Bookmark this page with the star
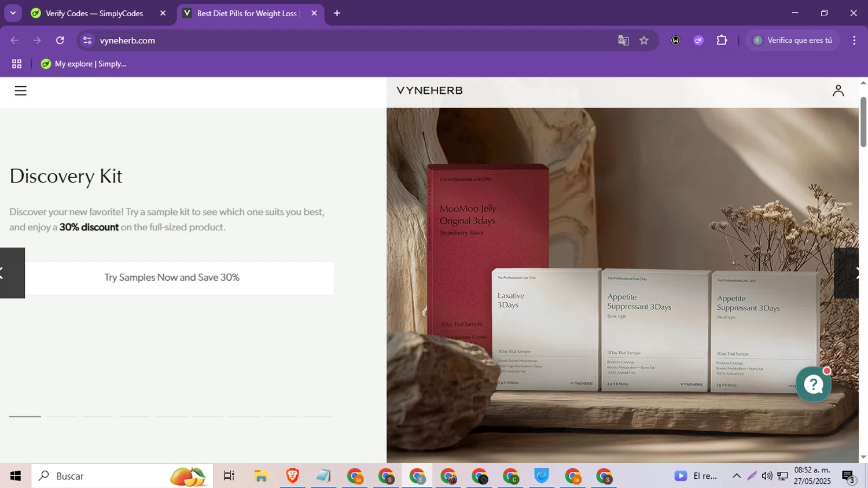Viewport: 868px width, 488px height. (644, 41)
